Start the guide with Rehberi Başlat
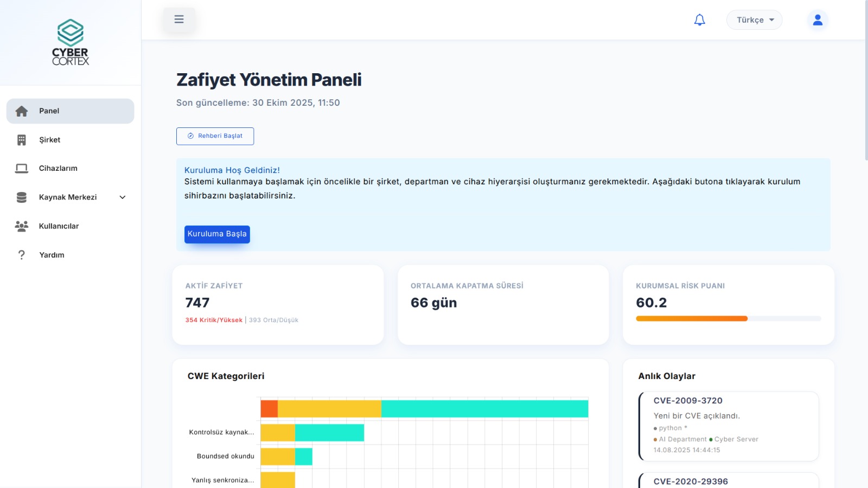This screenshot has height=488, width=868. click(215, 136)
